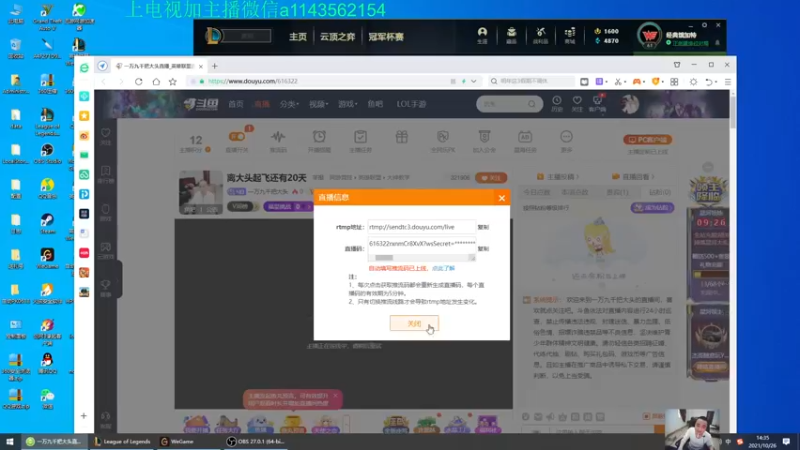This screenshot has height=450, width=800.
Task: Click the X on the orange dialog header
Action: click(502, 198)
